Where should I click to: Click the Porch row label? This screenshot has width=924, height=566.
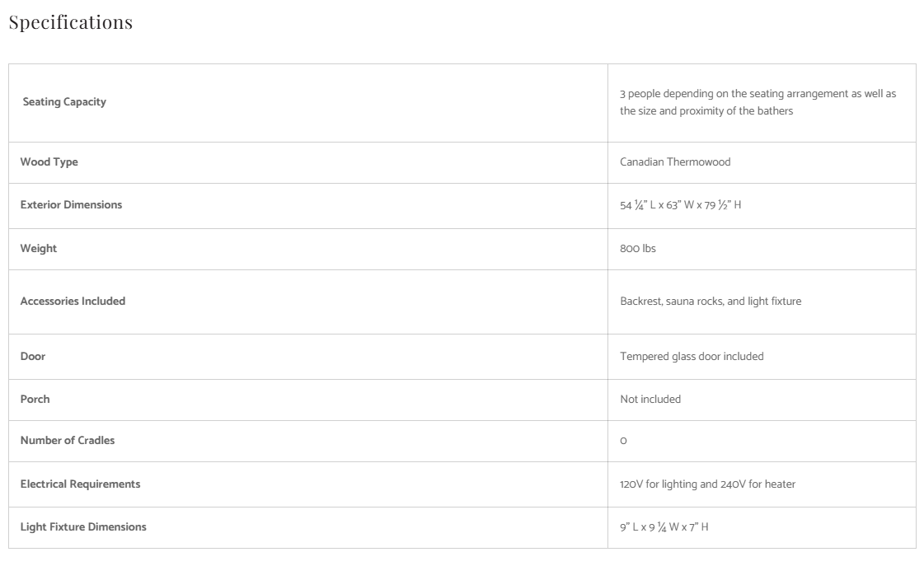click(x=35, y=400)
